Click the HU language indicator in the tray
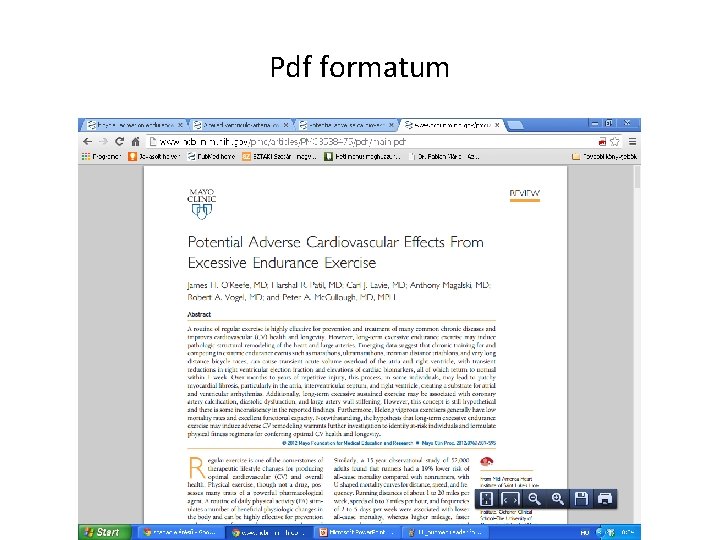The width and height of the screenshot is (720, 540). (x=585, y=533)
